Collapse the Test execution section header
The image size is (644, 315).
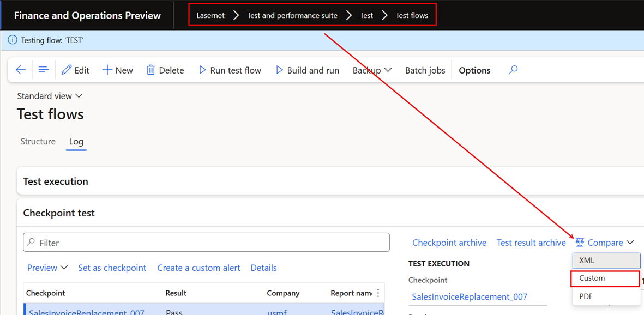point(330,181)
